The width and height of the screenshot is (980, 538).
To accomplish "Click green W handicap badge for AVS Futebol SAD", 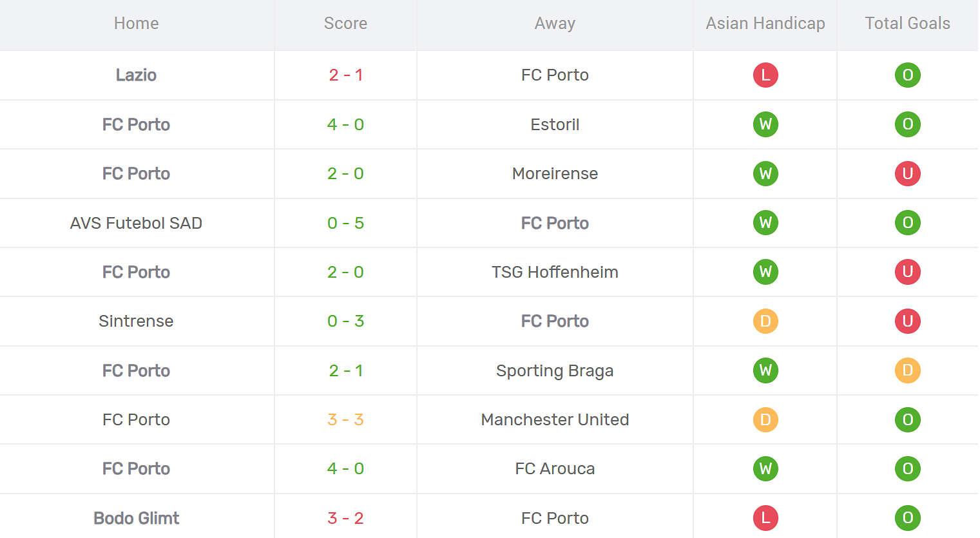I will coord(765,223).
